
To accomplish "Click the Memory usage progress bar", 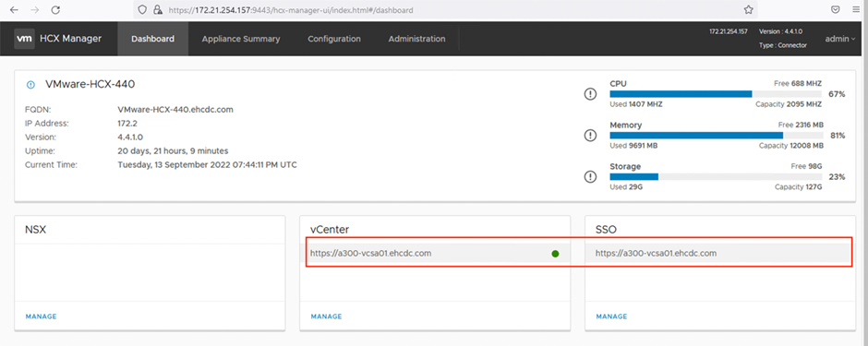I will (x=716, y=136).
